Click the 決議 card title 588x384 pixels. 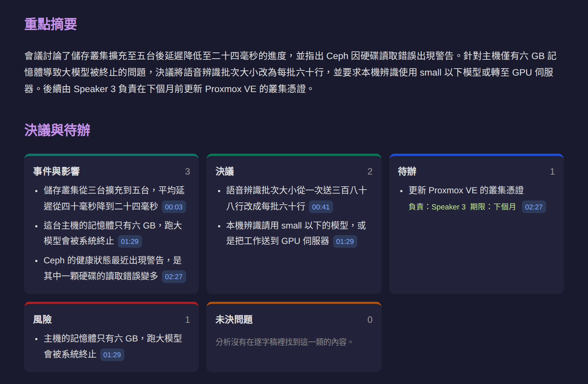pyautogui.click(x=225, y=171)
